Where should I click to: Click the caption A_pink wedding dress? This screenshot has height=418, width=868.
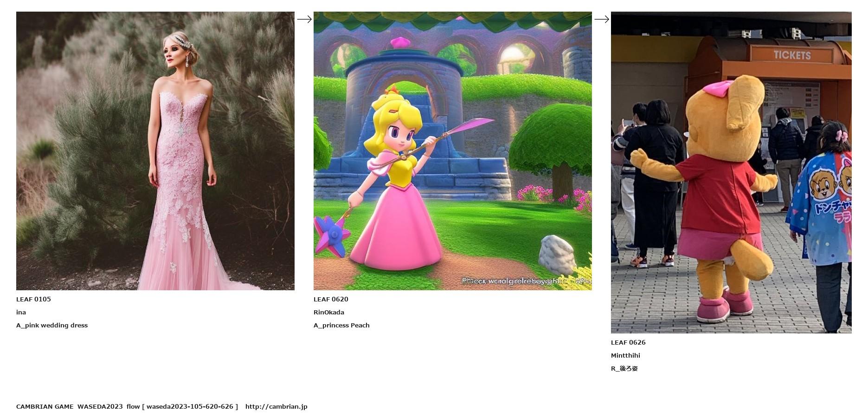[52, 325]
